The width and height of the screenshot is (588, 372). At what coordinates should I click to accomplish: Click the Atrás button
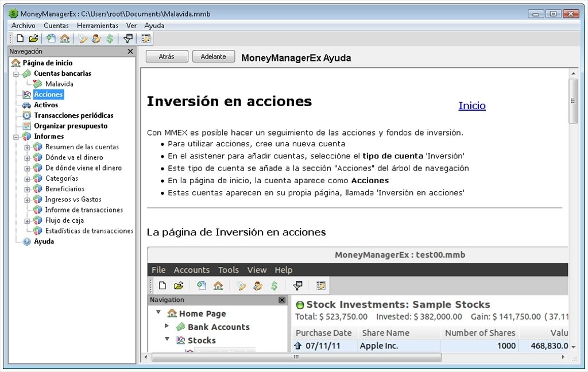[167, 57]
